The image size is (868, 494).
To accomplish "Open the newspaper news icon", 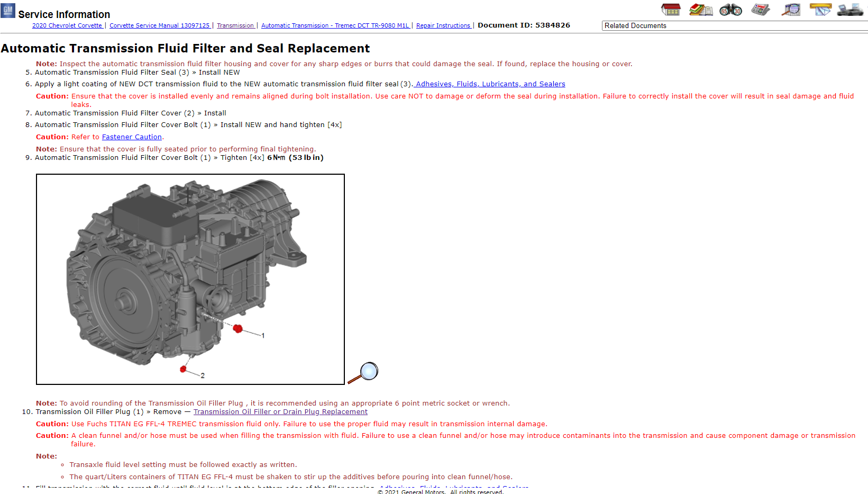I will [761, 10].
